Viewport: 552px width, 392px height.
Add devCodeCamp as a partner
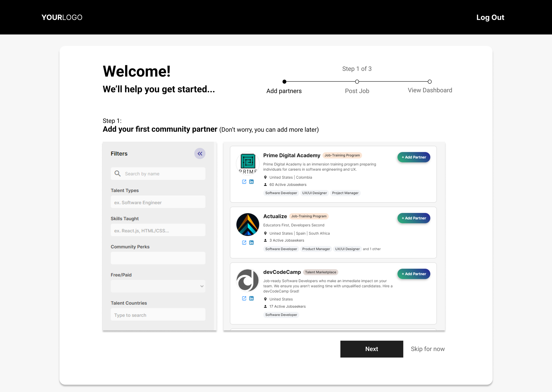pyautogui.click(x=414, y=274)
